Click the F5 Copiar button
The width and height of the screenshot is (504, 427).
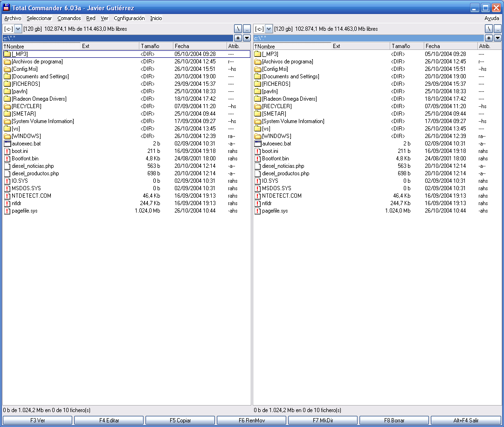coord(180,420)
